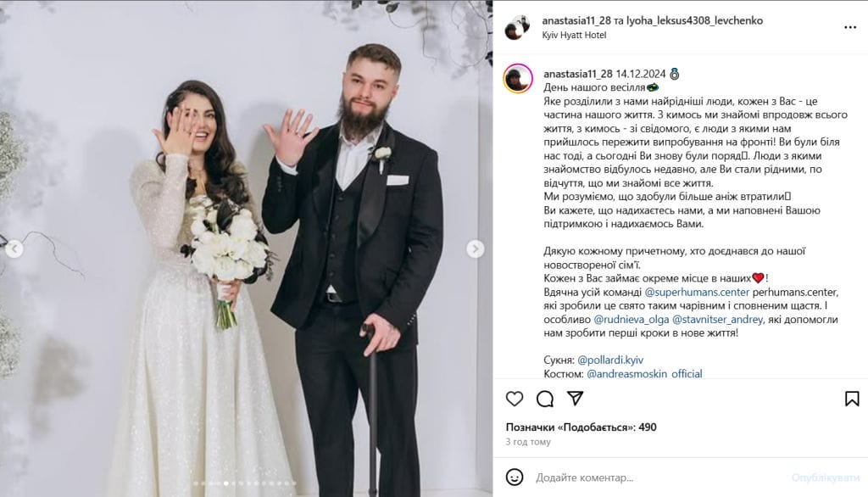Open the three-dot more options menu
The image size is (868, 497).
point(850,27)
